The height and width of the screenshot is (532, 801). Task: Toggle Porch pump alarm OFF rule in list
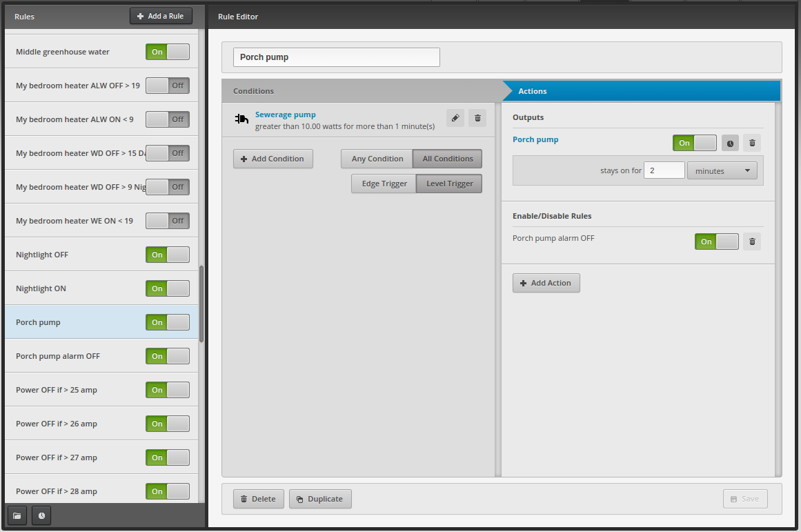point(168,355)
